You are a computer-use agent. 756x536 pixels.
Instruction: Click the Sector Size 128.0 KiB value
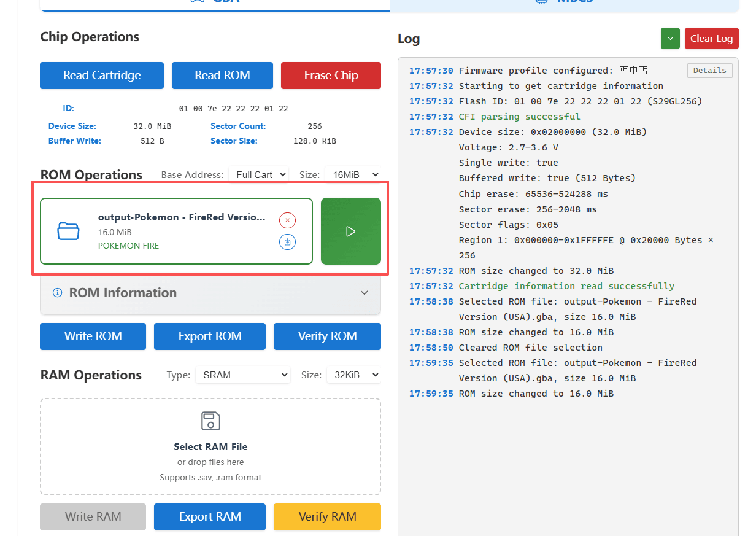pos(315,141)
